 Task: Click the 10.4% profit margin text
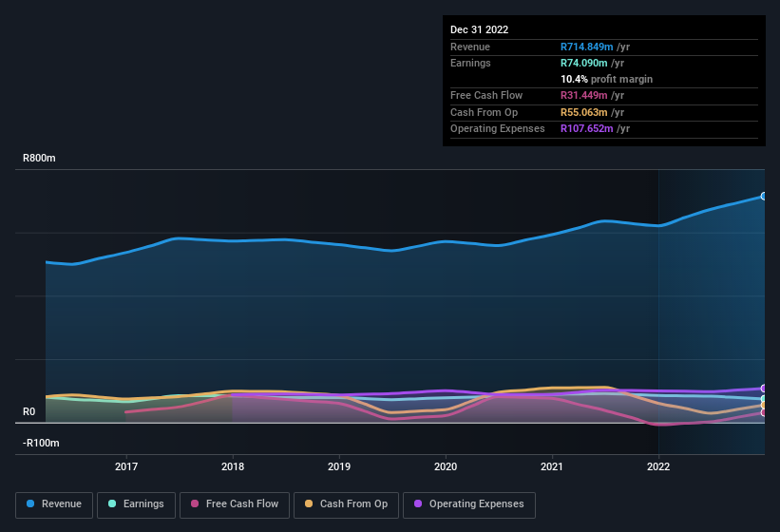(606, 79)
